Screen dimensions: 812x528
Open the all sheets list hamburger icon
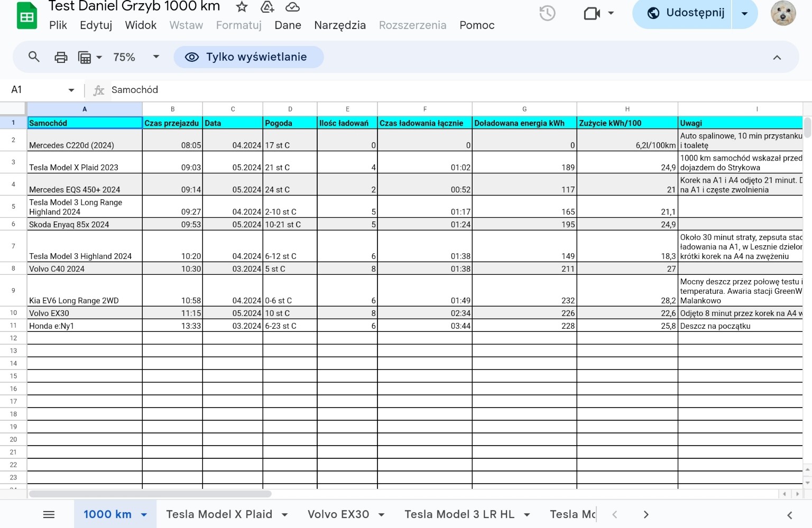[x=49, y=514]
